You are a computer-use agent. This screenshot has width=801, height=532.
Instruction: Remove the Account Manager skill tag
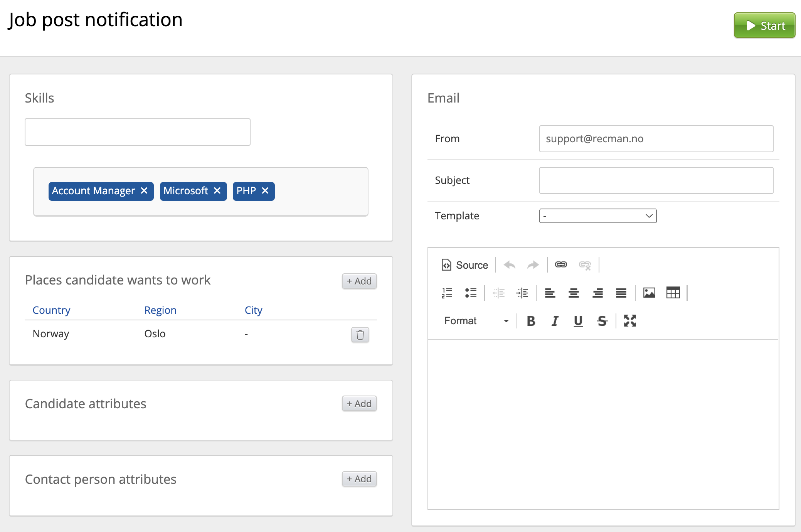pos(144,191)
